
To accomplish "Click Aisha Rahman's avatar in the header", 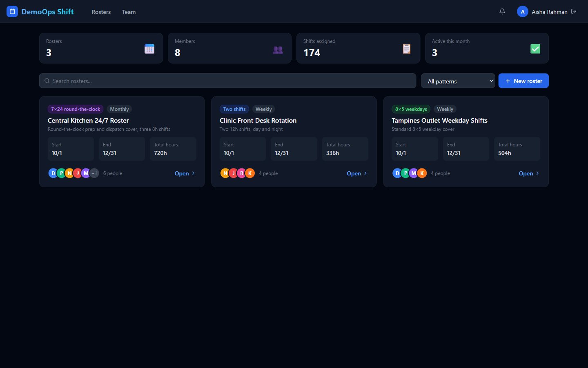I will 523,11.
